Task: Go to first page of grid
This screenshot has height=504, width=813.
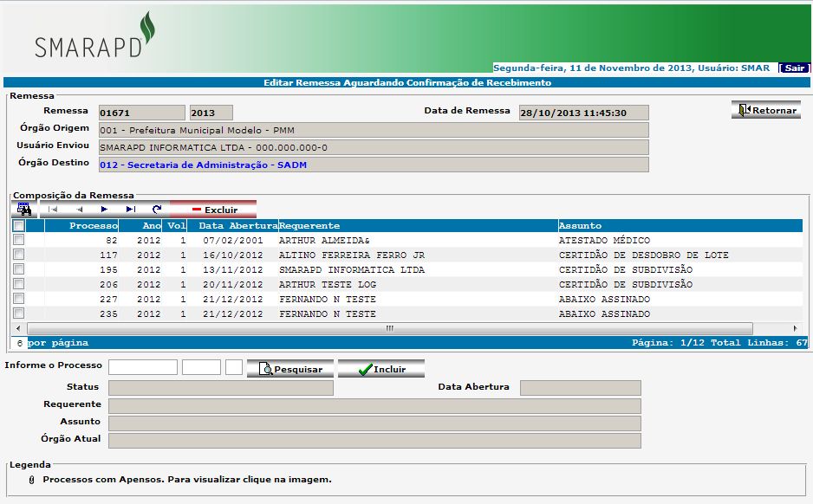Action: click(52, 210)
